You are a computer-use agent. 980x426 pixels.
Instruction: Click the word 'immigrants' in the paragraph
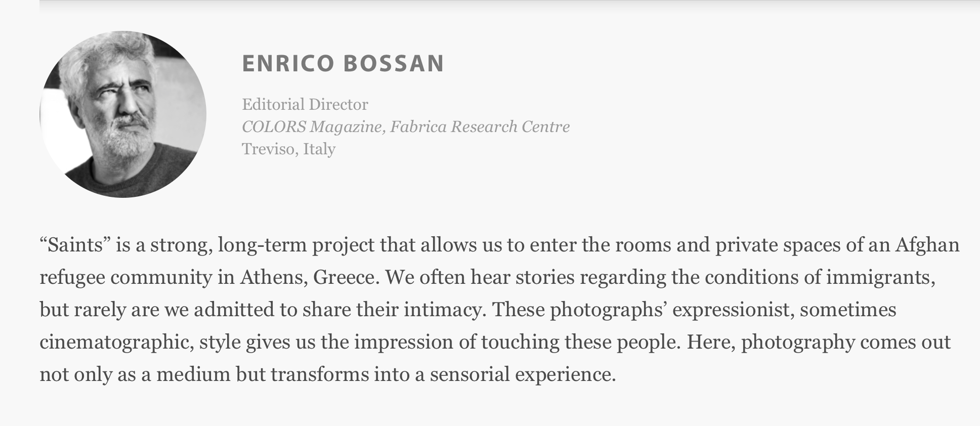click(880, 278)
